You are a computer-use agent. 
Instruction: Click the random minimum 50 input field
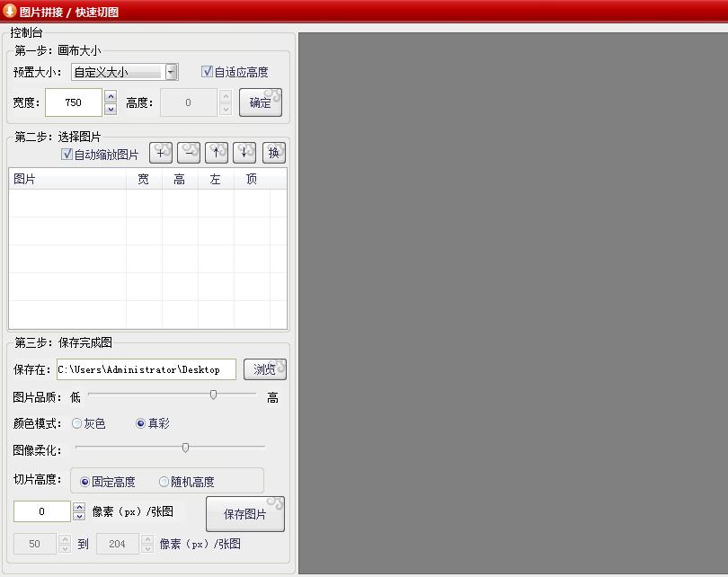click(x=35, y=544)
